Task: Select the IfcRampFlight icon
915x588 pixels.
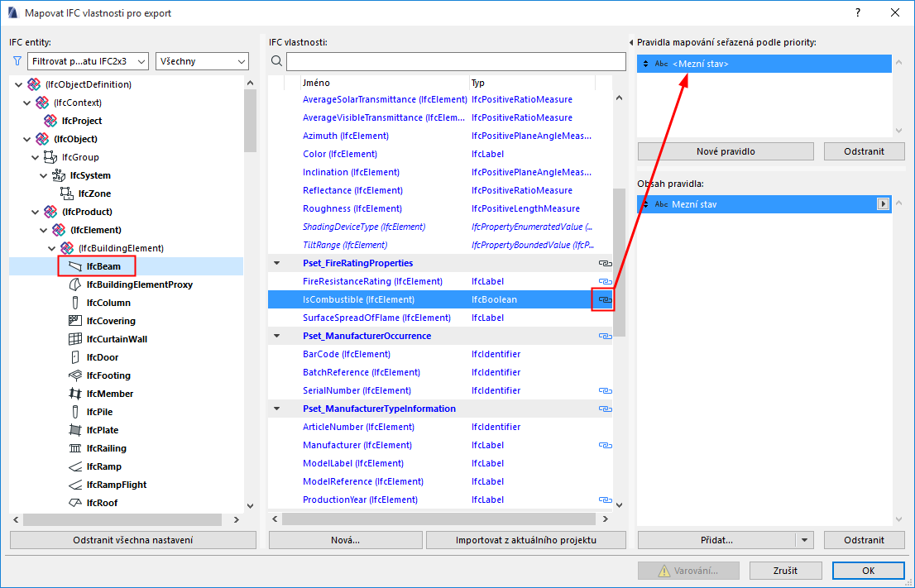Action: click(74, 485)
